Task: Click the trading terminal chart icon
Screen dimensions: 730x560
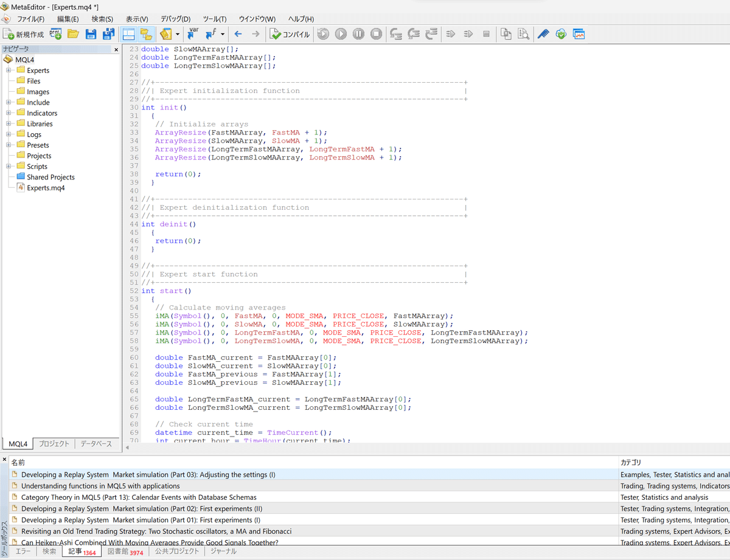Action: tap(579, 34)
